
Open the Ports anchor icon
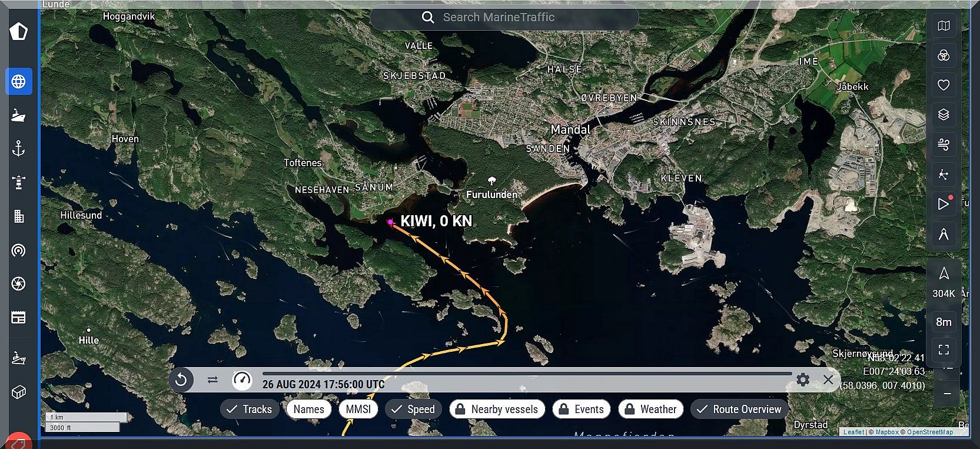point(19,148)
